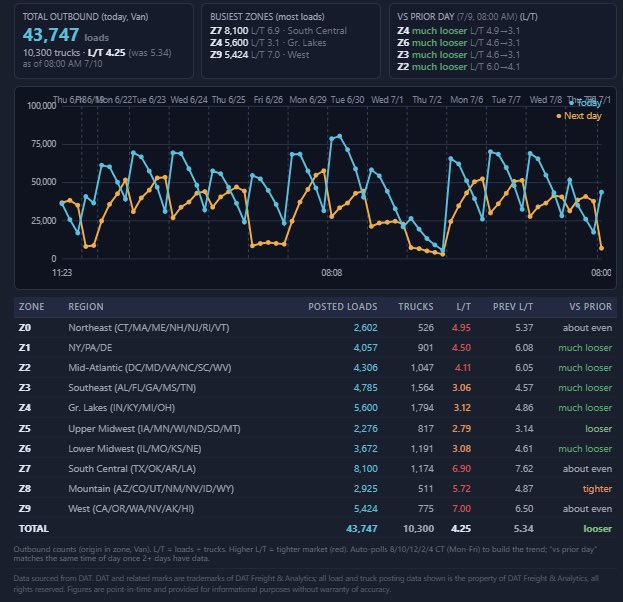This screenshot has width=623, height=602.
Task: Click the ZONE column header
Action: pos(32,307)
